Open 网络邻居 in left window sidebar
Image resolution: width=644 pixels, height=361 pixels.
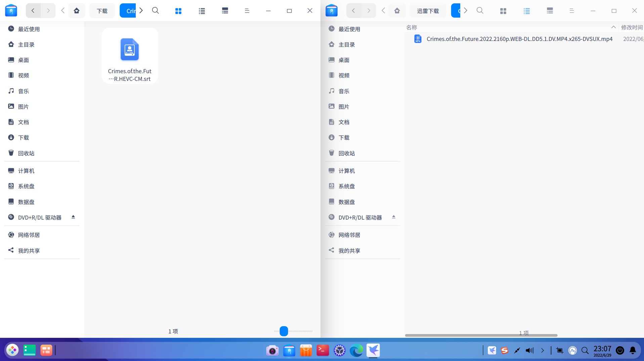[x=42, y=235]
